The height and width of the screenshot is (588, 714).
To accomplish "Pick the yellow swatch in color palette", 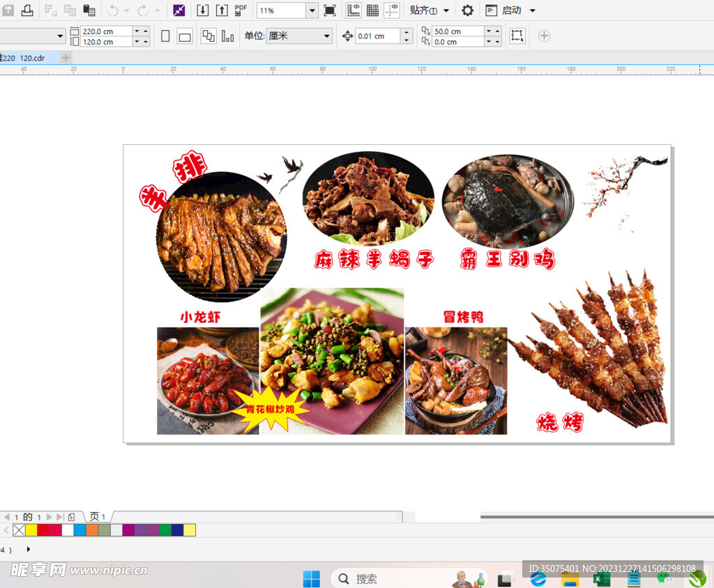I will [x=31, y=530].
